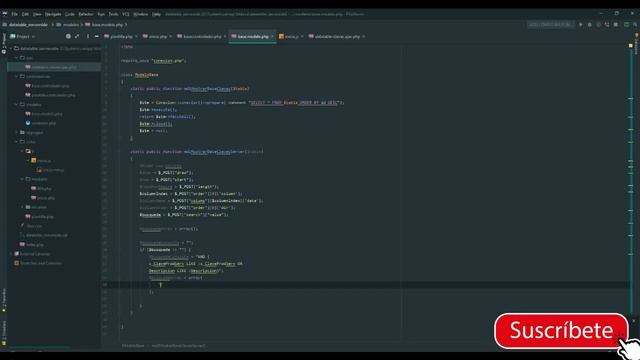Image resolution: width=640 pixels, height=360 pixels.
Task: Open the Code menu
Action: pos(70,14)
